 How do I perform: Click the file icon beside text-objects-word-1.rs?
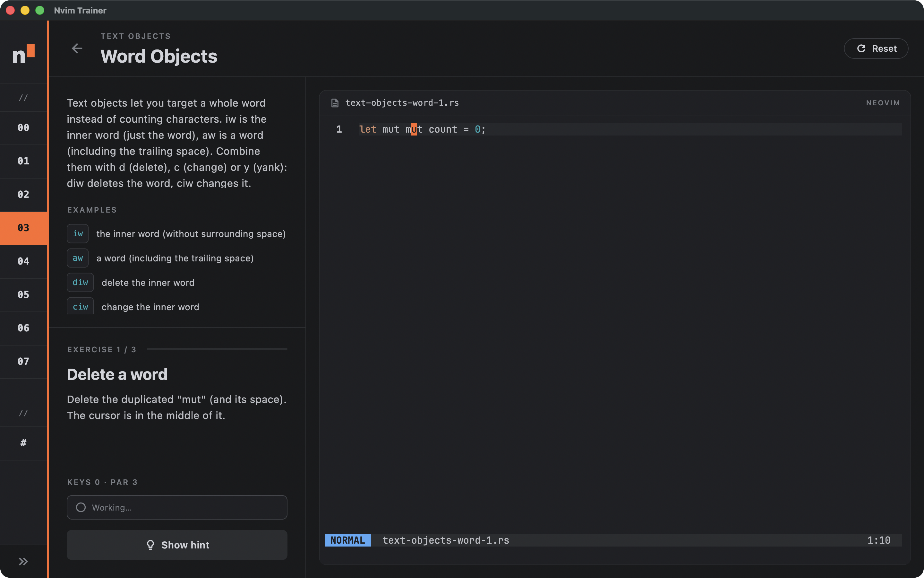pos(335,103)
